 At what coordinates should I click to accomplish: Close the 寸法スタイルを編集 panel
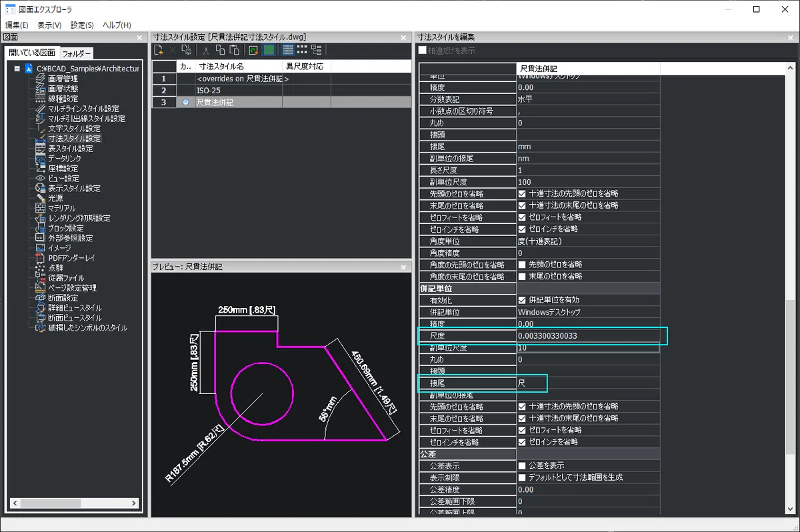[789, 37]
